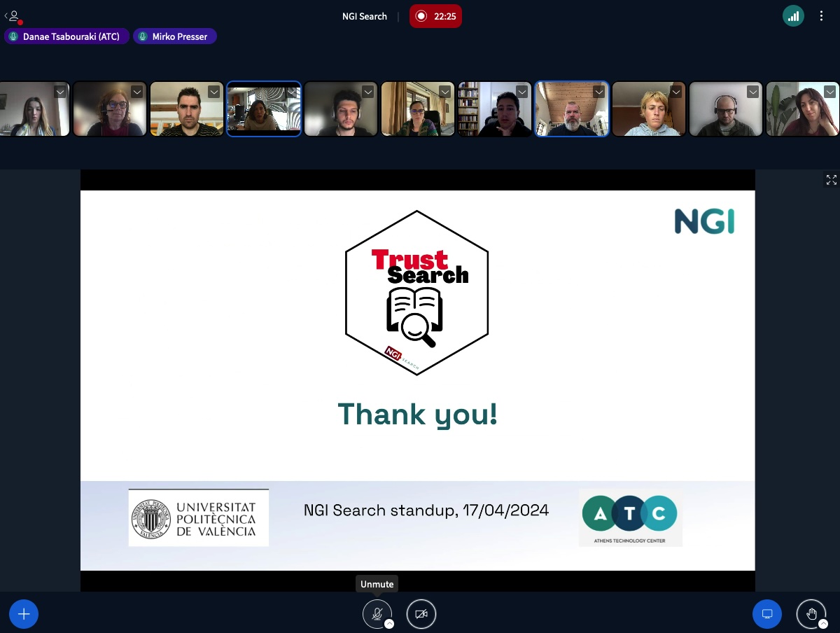Select webcam of blonde person in grey hoodie
The image size is (840, 633).
tap(649, 109)
